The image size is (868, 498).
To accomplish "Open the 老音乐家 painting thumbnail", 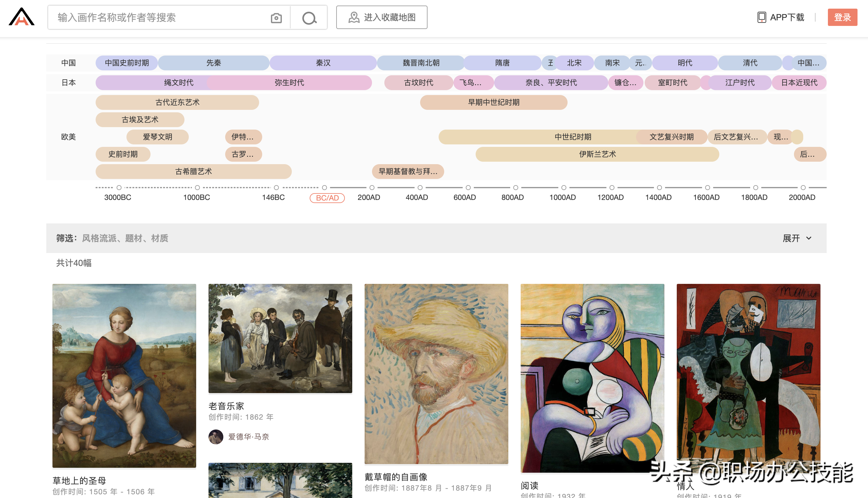I will click(280, 338).
